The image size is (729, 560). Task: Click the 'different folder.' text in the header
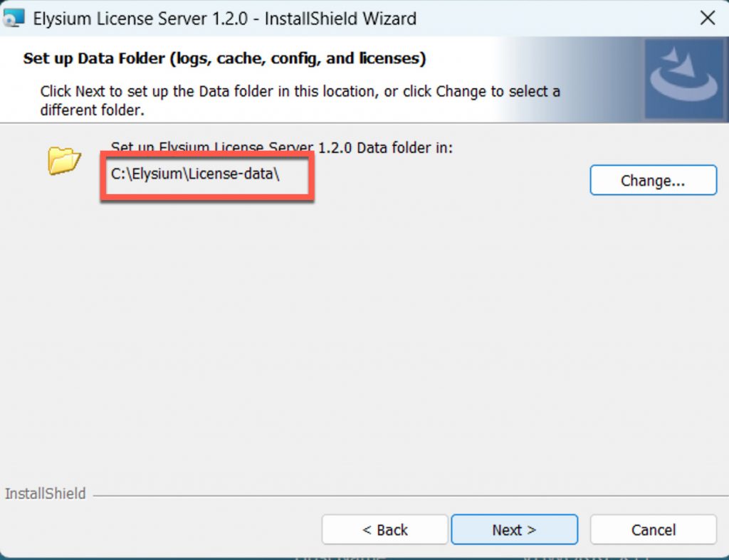92,110
